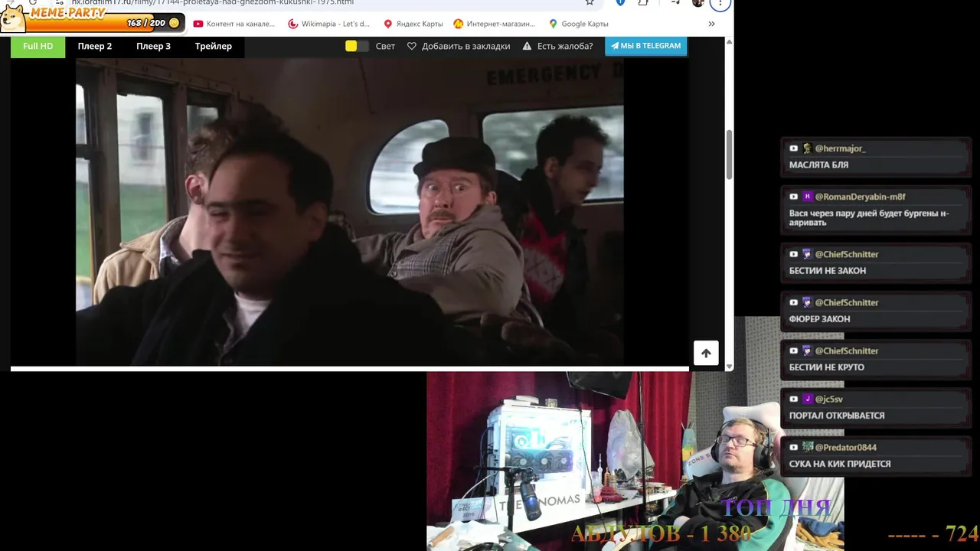Screen dimensions: 980x551
Task: Click the avatar icon of @Predator0844
Action: [807, 448]
